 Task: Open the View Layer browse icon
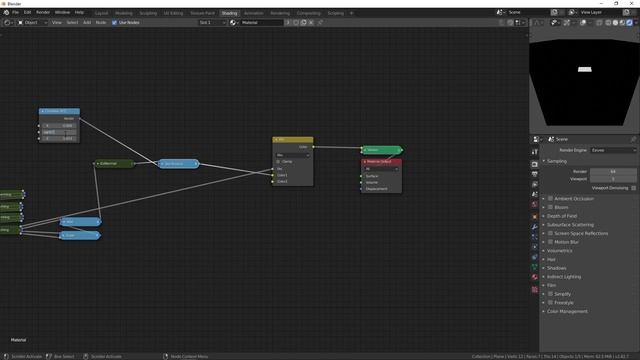tap(573, 12)
